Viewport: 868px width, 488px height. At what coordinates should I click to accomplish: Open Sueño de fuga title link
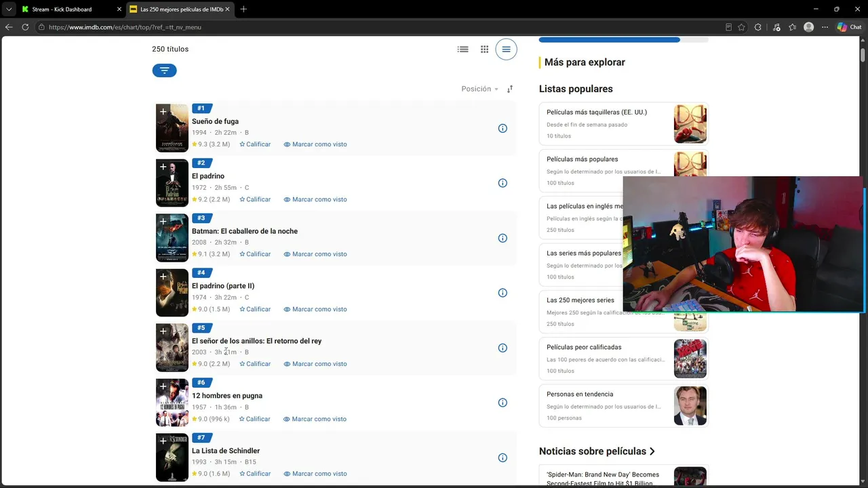215,121
